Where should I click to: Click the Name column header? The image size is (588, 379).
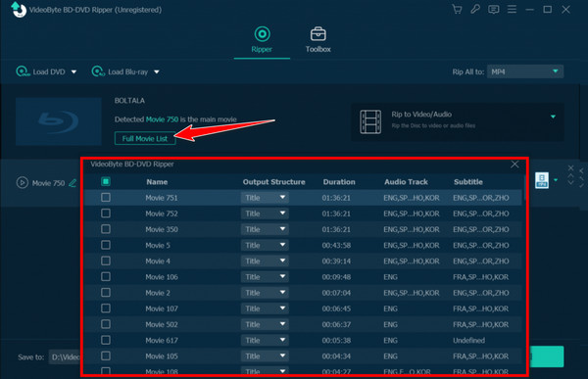tap(157, 182)
